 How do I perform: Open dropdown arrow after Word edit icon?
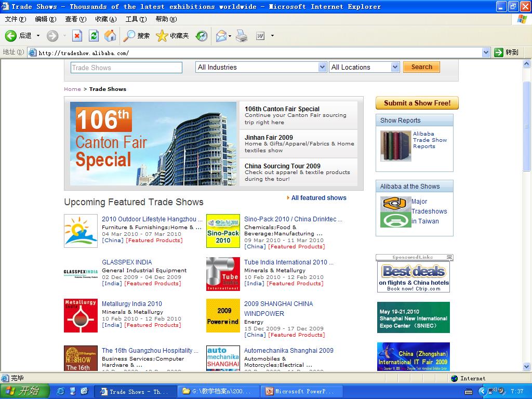click(x=272, y=36)
